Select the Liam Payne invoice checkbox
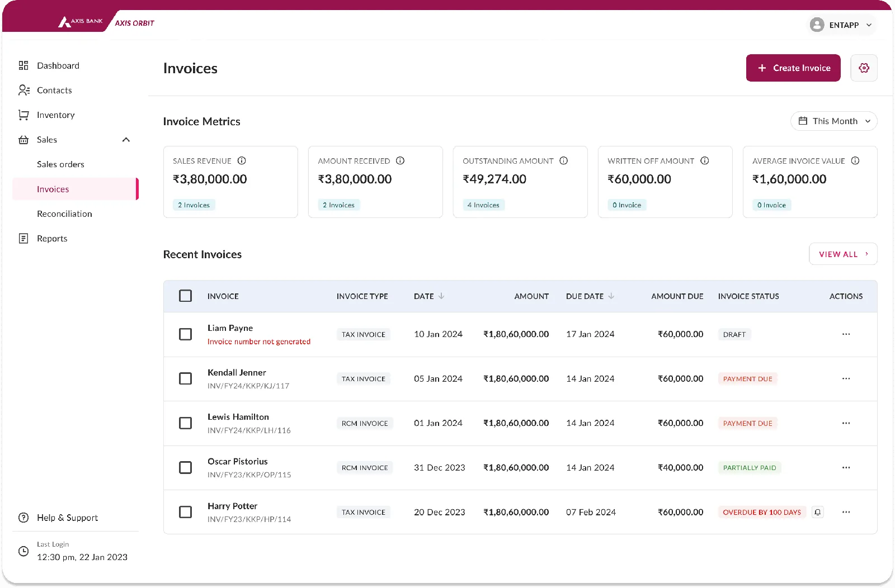Screen dimensions: 895x588 pyautogui.click(x=185, y=334)
